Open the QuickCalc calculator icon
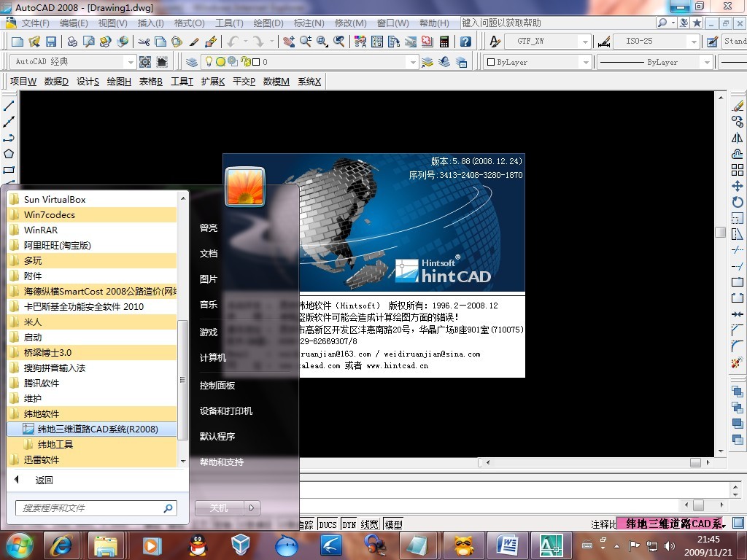 (x=444, y=42)
